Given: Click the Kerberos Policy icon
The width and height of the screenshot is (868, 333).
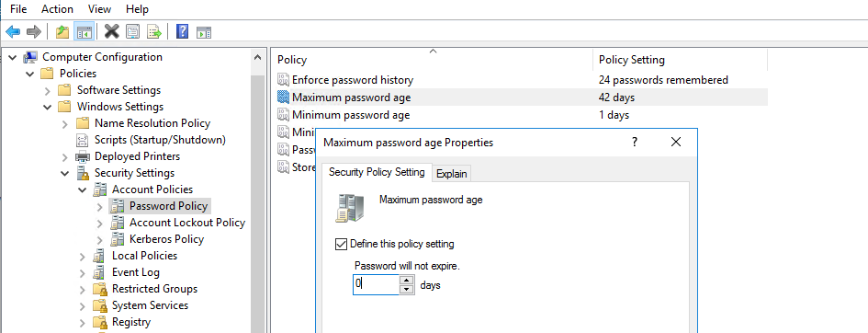Looking at the screenshot, I should coord(117,239).
